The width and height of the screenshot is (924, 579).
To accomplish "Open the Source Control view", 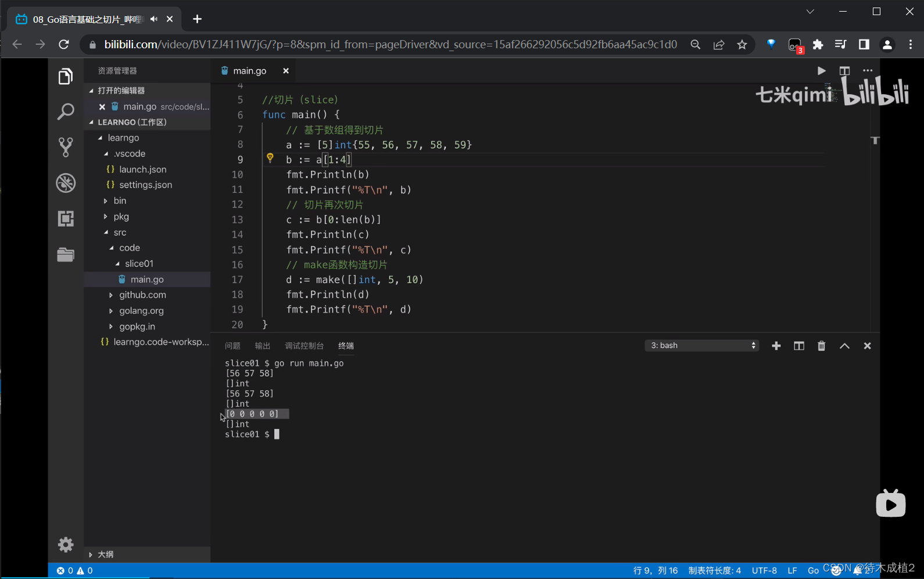I will point(66,147).
